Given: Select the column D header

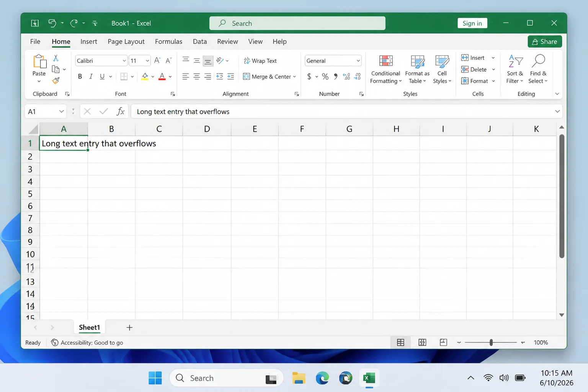Looking at the screenshot, I should tap(207, 129).
